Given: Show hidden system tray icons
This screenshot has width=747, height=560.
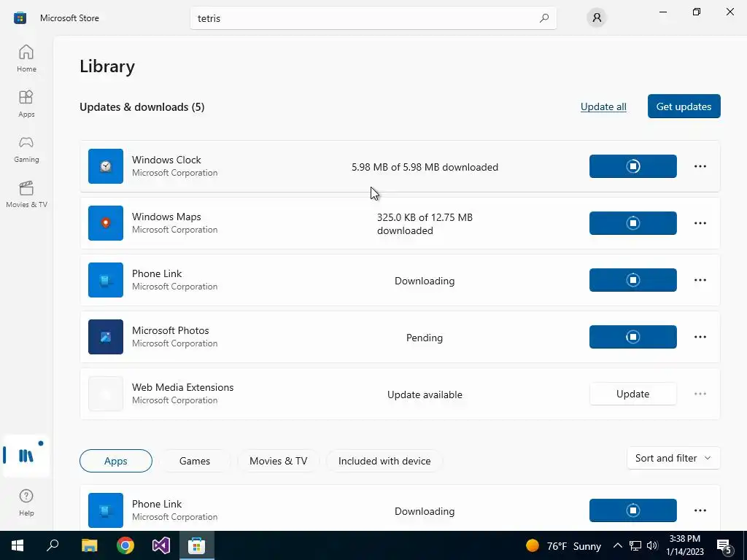Looking at the screenshot, I should 617,545.
